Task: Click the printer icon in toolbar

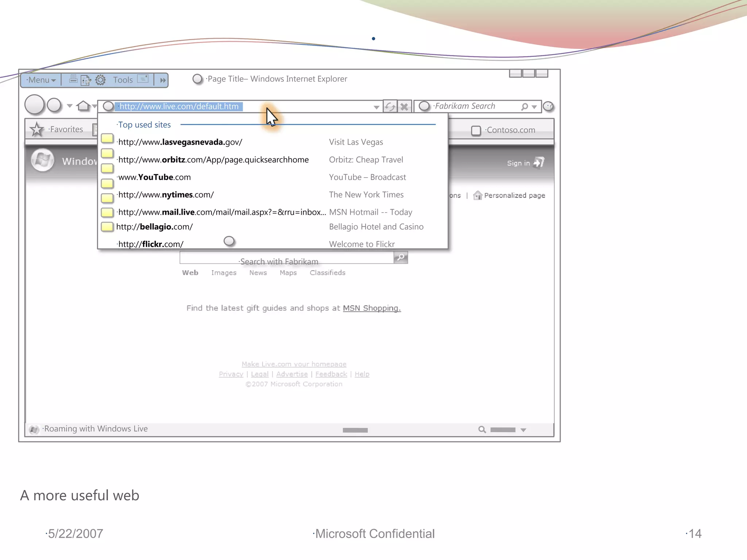Action: (73, 79)
